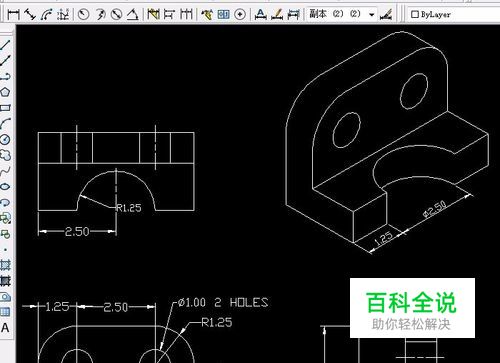Screen dimensions: 500x363
Task: Select the 2.50 dimension under the front view
Action: pyautogui.click(x=77, y=231)
